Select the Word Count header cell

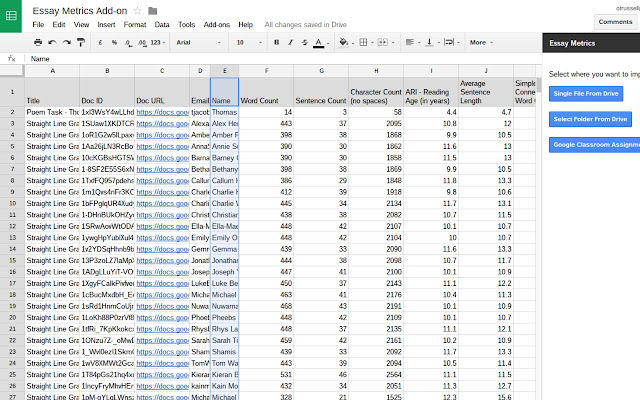pyautogui.click(x=266, y=92)
